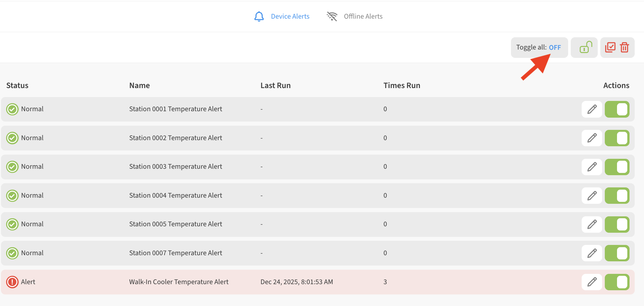Edit the Station 0005 Temperature Alert
This screenshot has width=644, height=306.
(x=592, y=224)
